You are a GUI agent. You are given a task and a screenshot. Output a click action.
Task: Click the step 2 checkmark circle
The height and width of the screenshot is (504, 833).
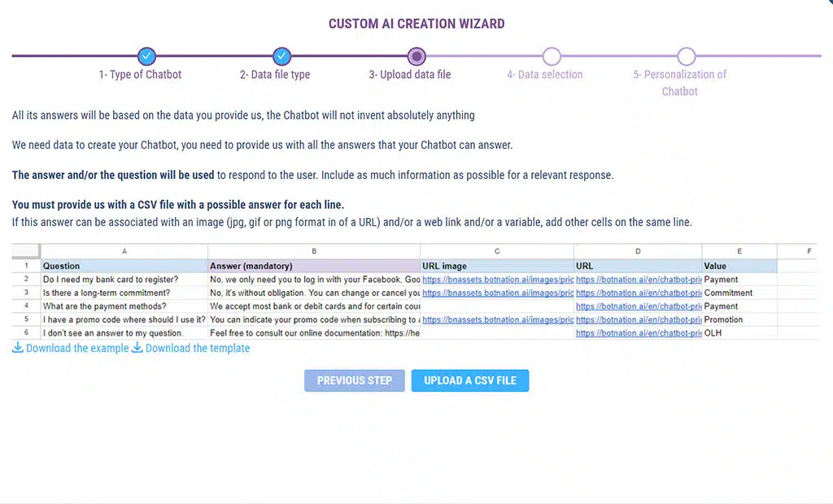tap(281, 56)
